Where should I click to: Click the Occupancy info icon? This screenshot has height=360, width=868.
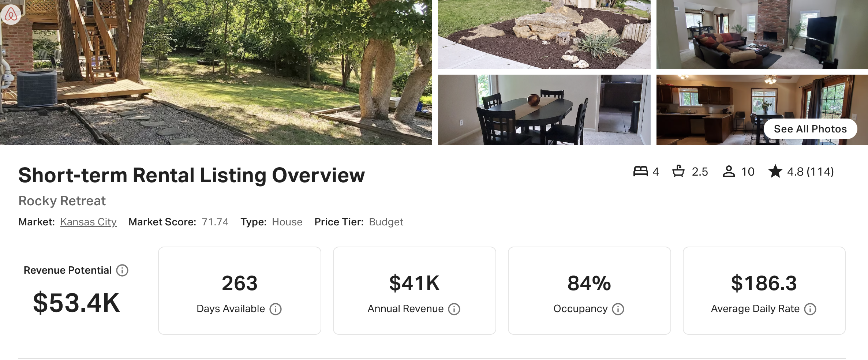[x=618, y=309]
